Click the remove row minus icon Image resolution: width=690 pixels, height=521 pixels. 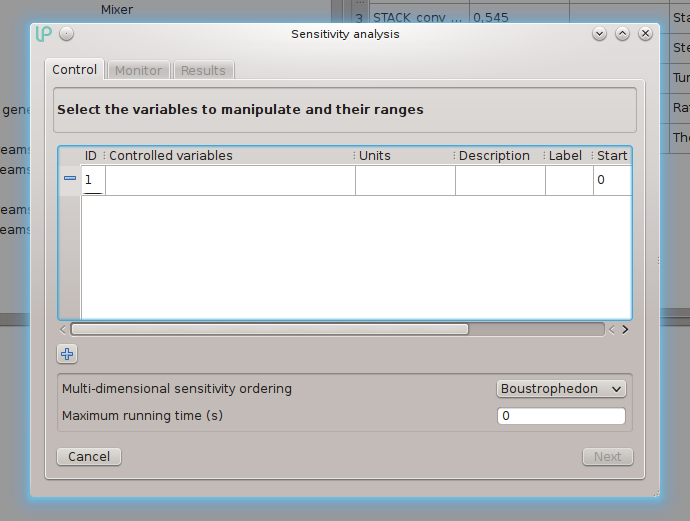[x=70, y=178]
